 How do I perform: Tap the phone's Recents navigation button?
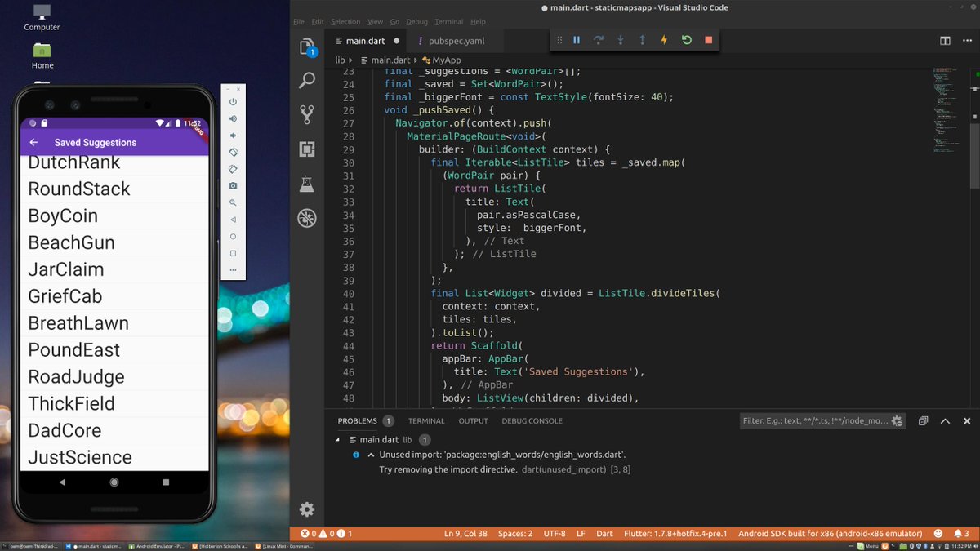click(166, 482)
